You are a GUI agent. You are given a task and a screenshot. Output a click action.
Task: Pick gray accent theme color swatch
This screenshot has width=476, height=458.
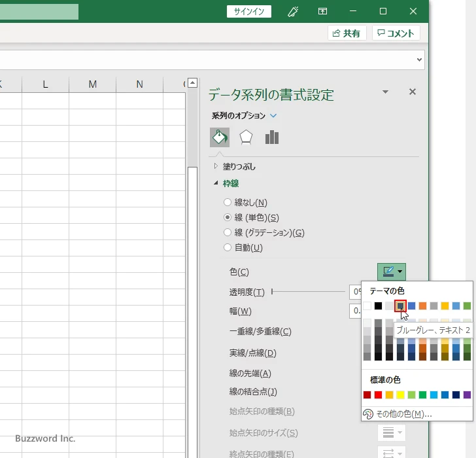[x=433, y=306]
